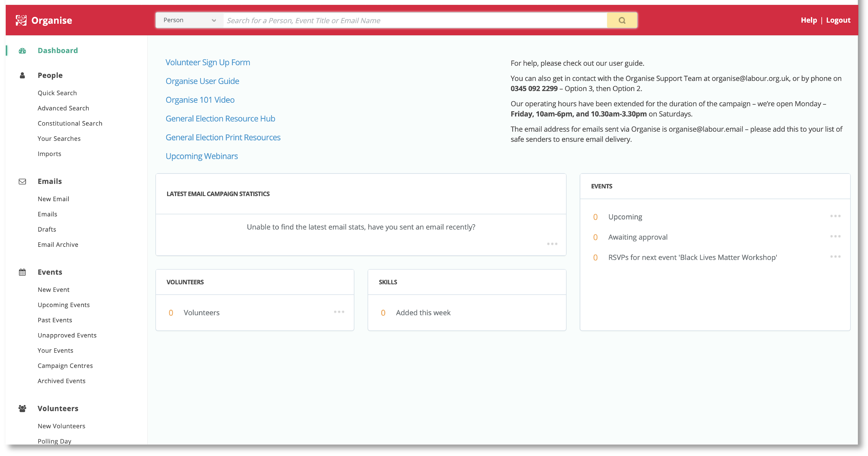Click the Latest Email Campaign Statistics heading
Screen dimensions: 868x456
[x=218, y=194]
